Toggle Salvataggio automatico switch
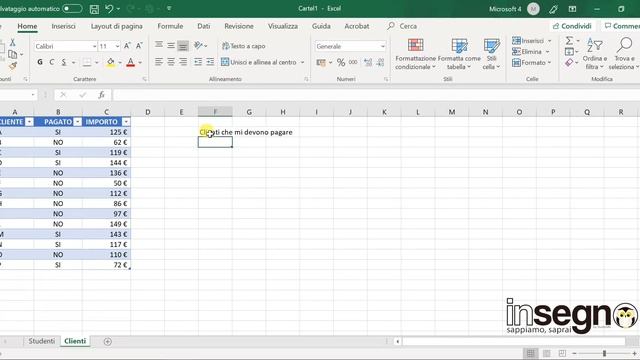 tap(72, 9)
